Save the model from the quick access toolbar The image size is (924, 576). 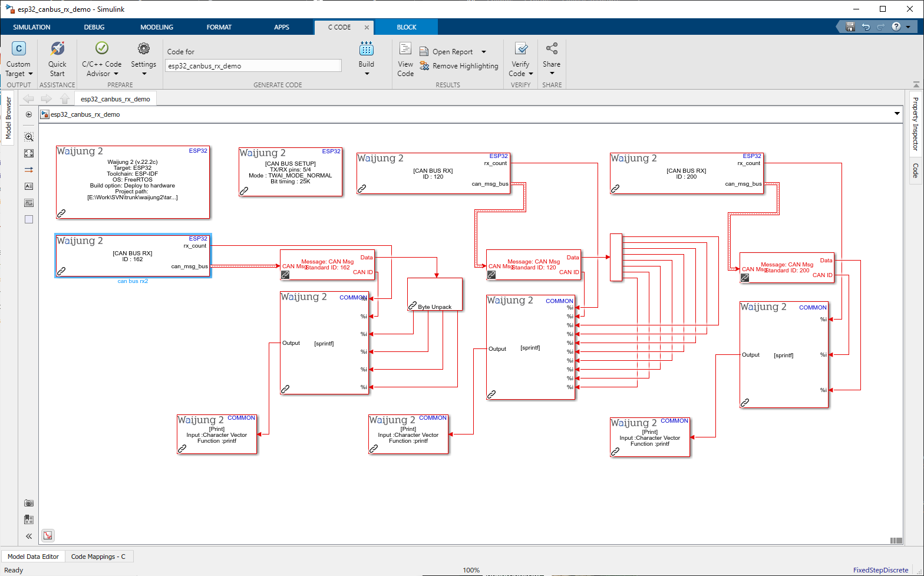tap(850, 27)
